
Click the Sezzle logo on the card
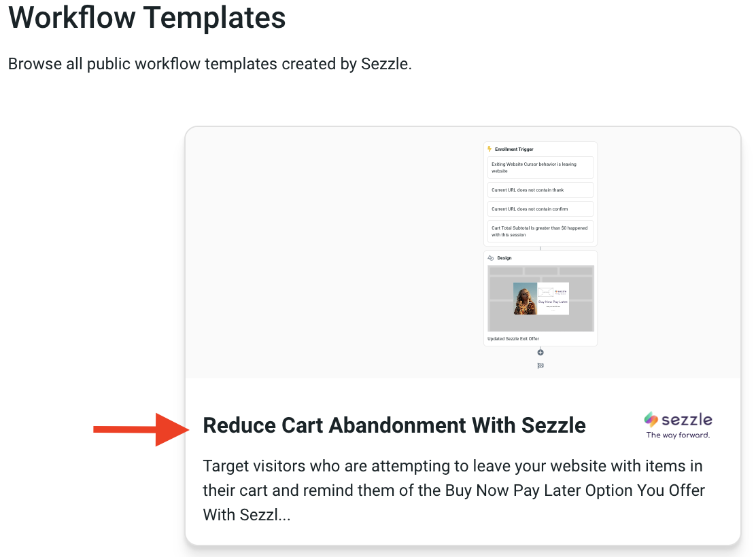click(678, 420)
